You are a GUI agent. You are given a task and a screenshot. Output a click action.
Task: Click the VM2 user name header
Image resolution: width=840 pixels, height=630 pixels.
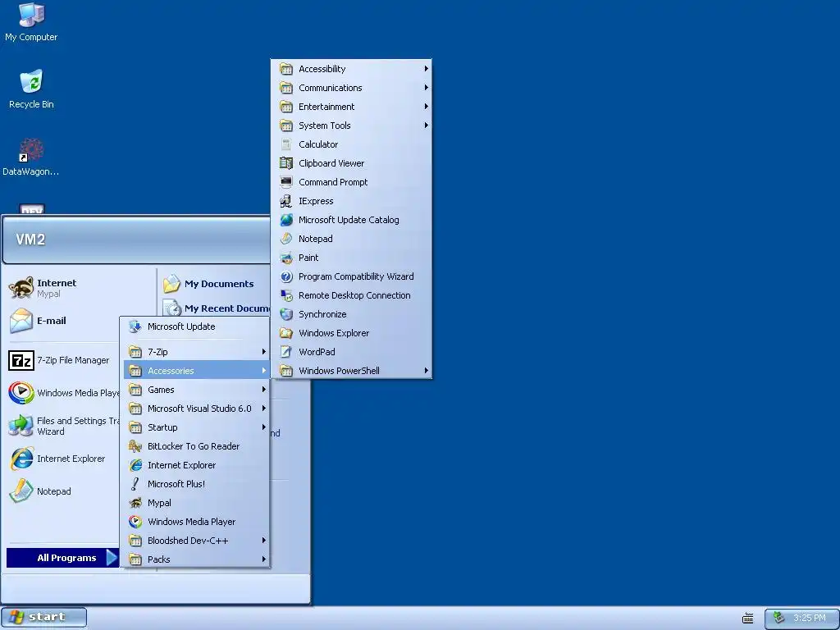click(x=30, y=240)
